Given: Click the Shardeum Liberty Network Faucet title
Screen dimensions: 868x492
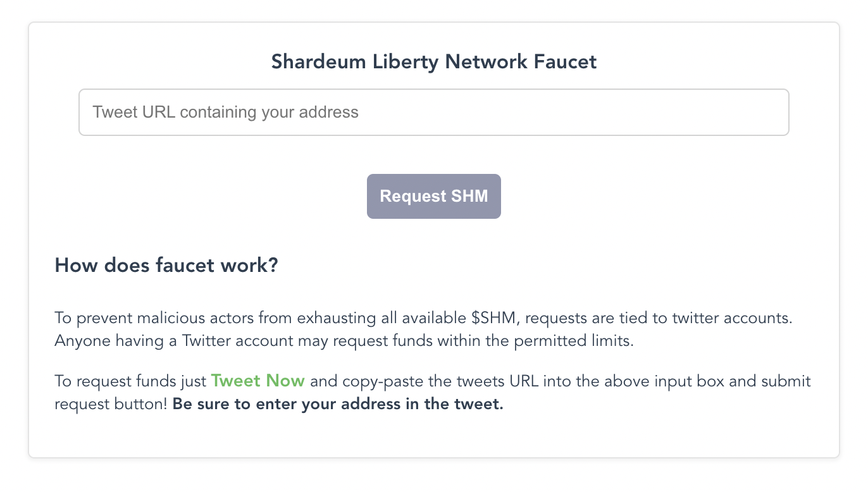Looking at the screenshot, I should pyautogui.click(x=433, y=62).
